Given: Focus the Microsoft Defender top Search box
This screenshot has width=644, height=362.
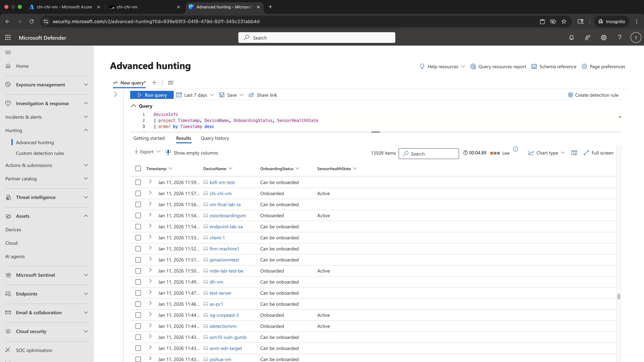Looking at the screenshot, I should pos(317,38).
